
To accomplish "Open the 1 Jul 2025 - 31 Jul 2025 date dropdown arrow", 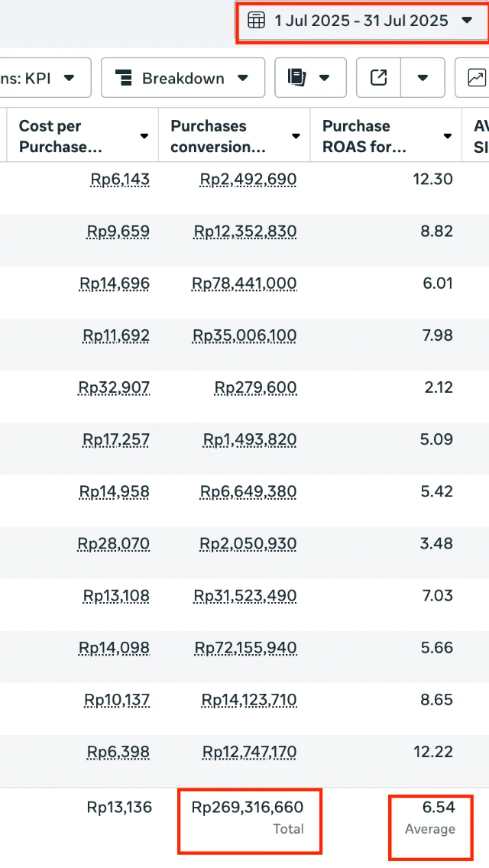I will (468, 21).
